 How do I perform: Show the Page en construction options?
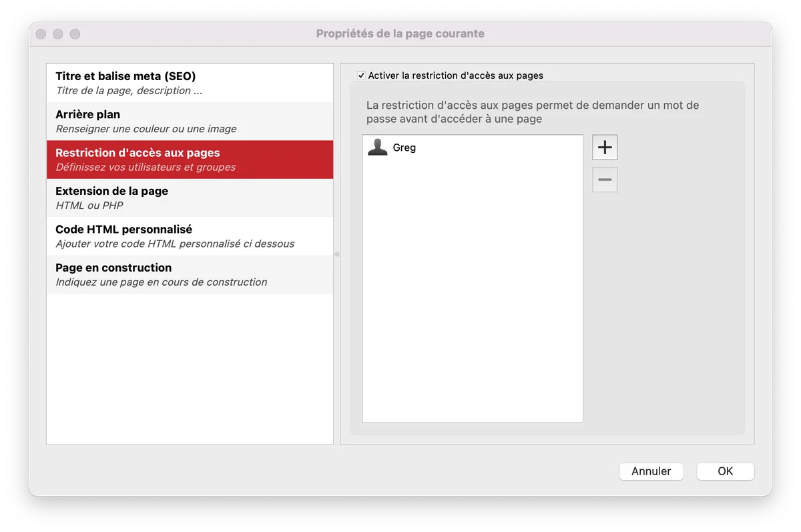(190, 274)
